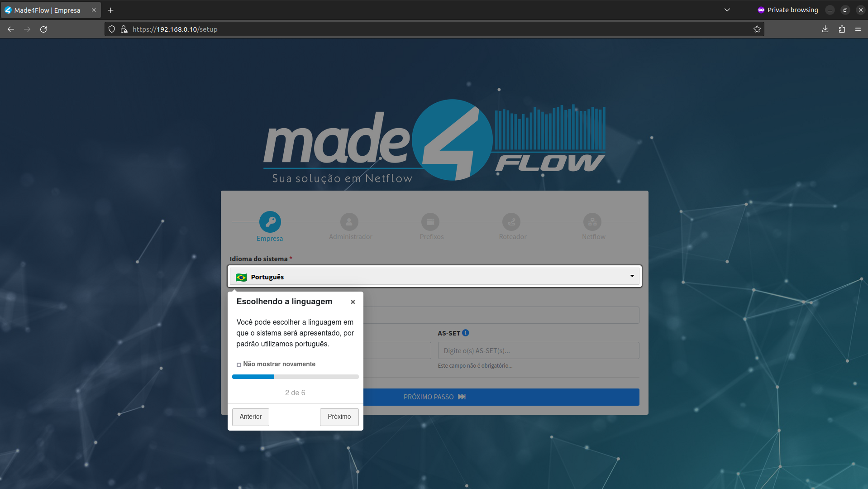This screenshot has width=868, height=489.
Task: Click the browser forward arrow
Action: coord(27,29)
